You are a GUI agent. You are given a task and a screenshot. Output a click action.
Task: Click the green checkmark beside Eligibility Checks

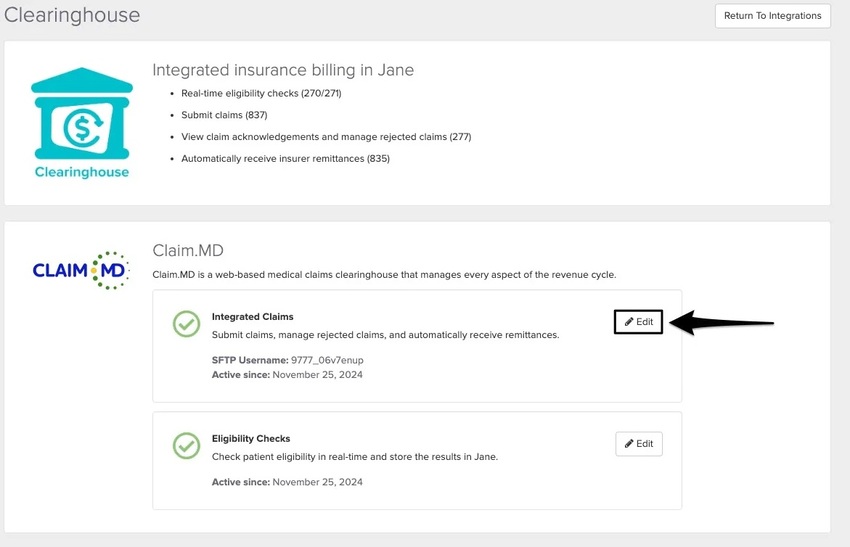click(186, 446)
